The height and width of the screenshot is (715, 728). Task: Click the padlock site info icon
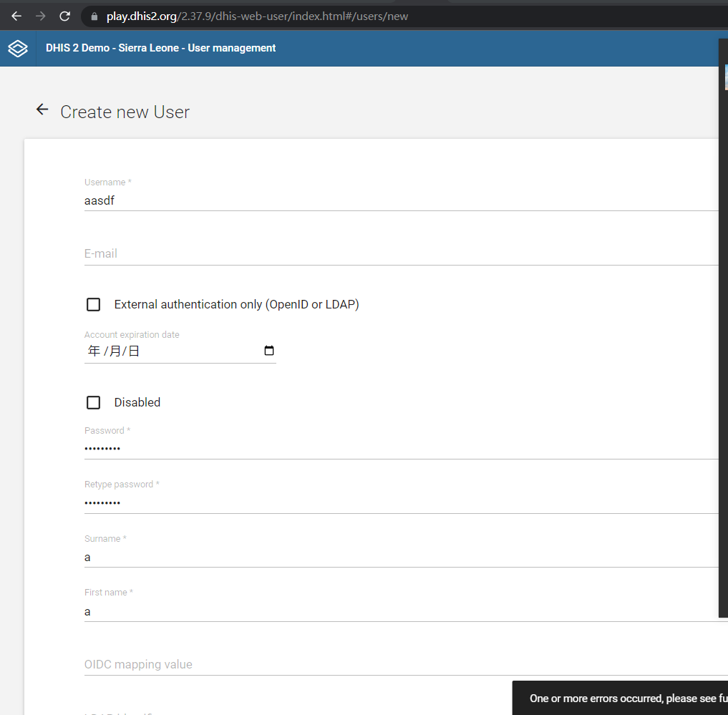coord(94,16)
